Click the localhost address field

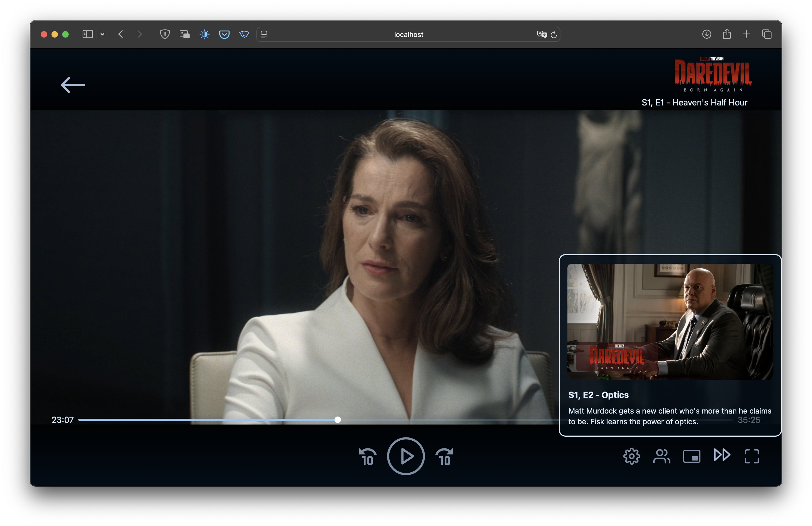point(408,34)
